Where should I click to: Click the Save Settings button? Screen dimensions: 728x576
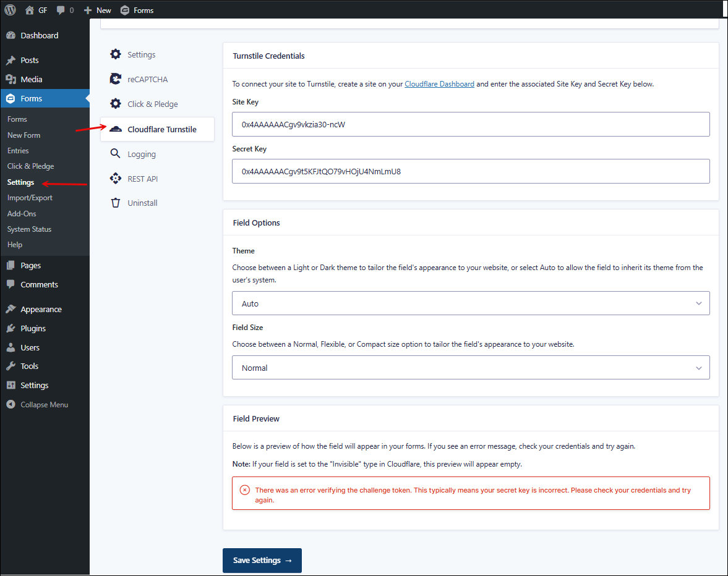pos(262,560)
